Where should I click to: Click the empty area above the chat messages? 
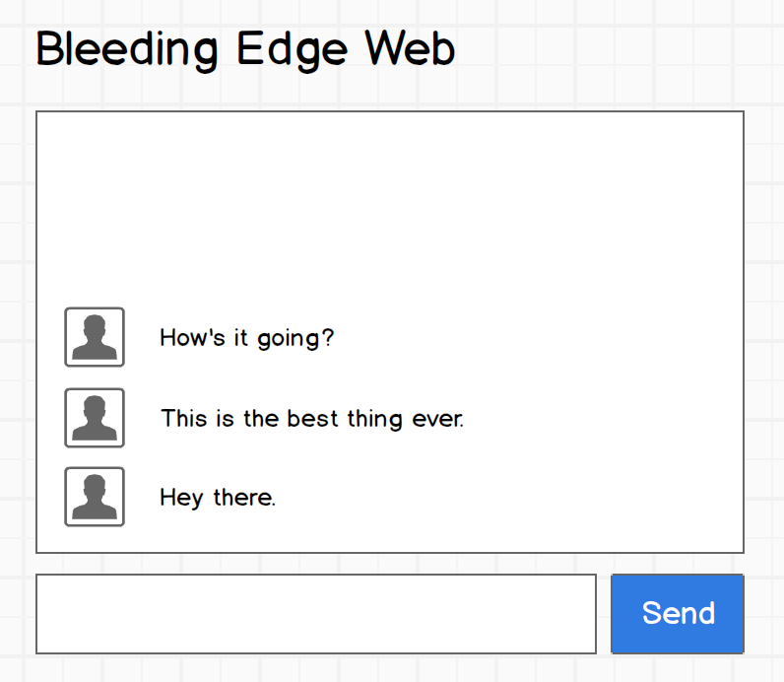390,205
